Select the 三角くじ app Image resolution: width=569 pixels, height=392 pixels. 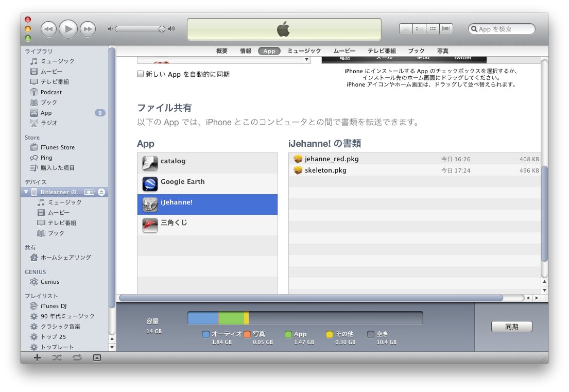coord(207,225)
